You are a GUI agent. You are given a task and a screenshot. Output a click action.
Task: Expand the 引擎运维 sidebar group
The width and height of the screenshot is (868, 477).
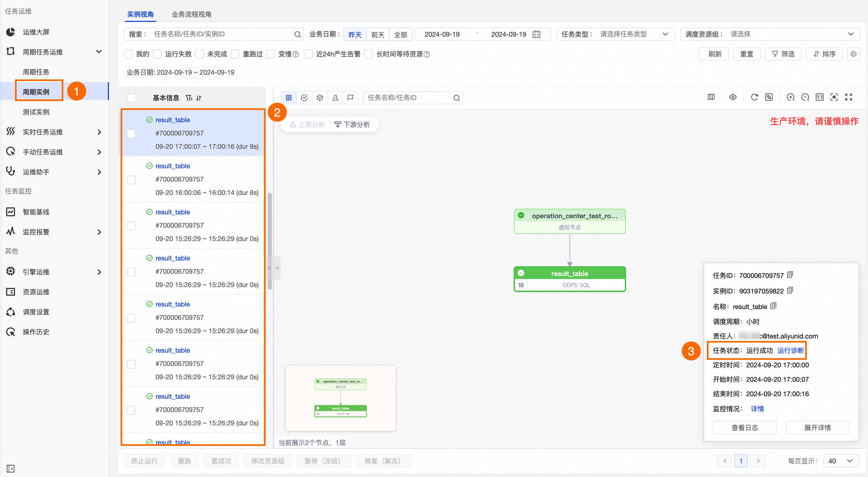point(99,272)
